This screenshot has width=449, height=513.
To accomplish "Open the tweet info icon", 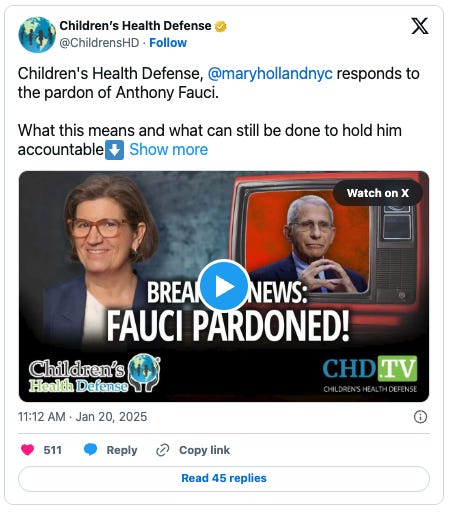I will pos(420,417).
